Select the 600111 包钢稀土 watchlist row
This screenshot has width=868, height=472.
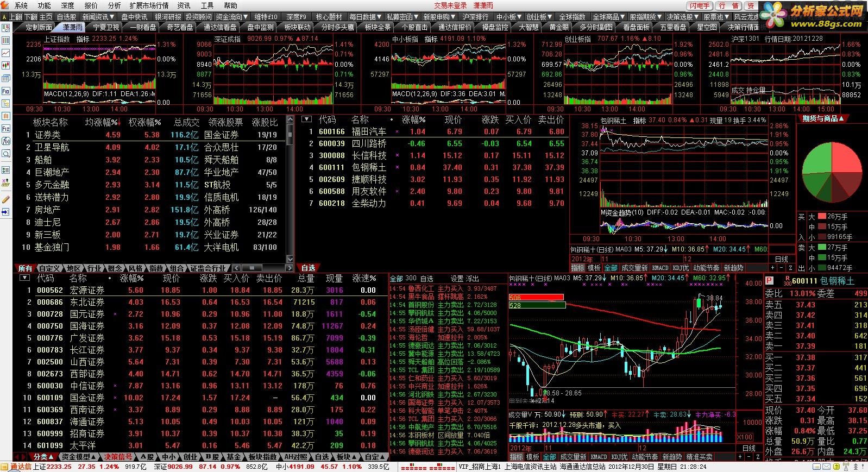(435, 167)
